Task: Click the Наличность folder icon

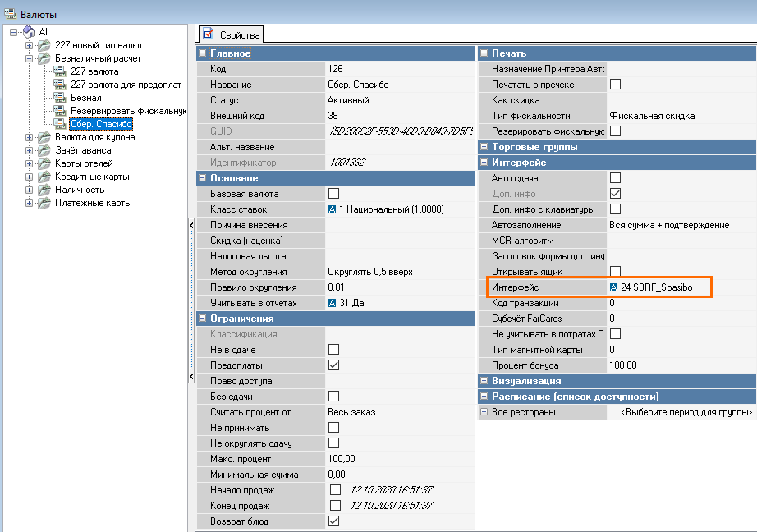Action: point(44,190)
